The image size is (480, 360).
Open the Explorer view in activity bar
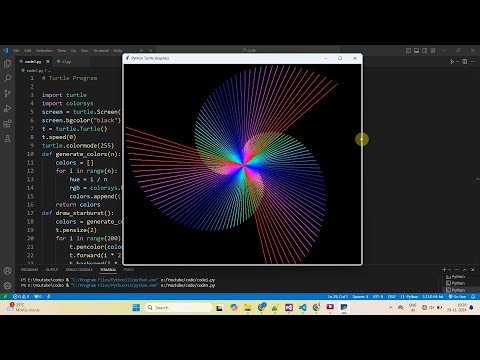(x=7, y=63)
